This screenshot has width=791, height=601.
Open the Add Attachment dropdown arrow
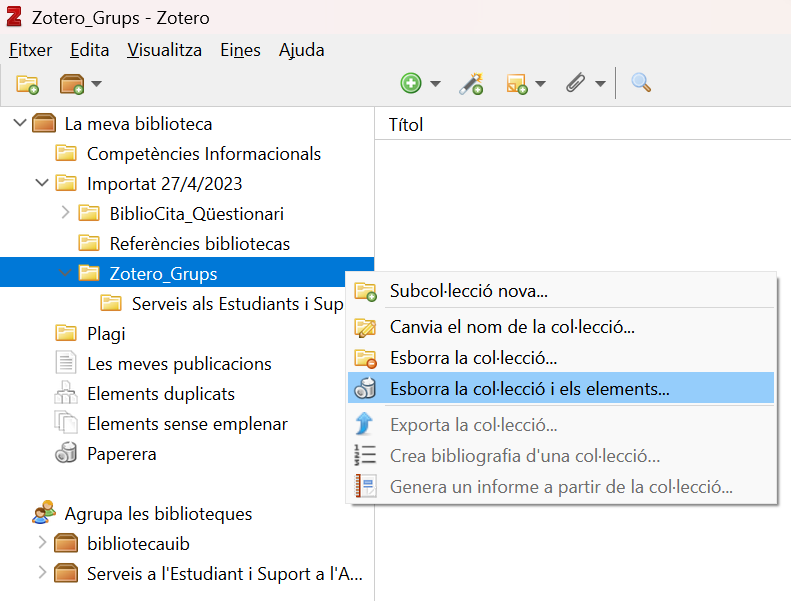[600, 84]
